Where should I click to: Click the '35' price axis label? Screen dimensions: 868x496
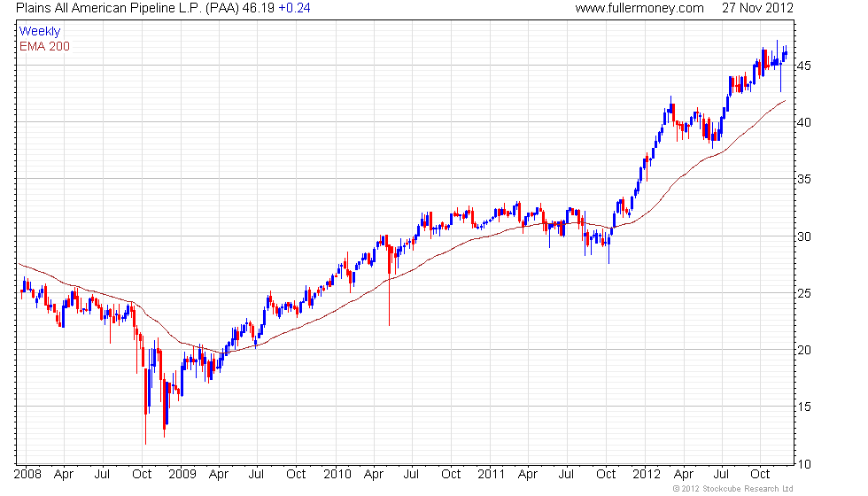(x=804, y=179)
